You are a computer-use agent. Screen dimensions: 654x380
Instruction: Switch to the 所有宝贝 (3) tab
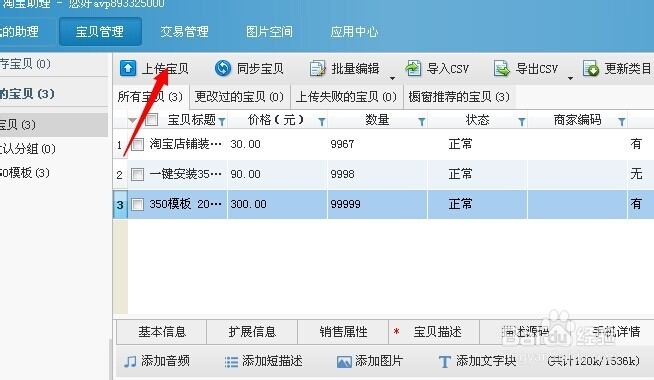[x=151, y=97]
